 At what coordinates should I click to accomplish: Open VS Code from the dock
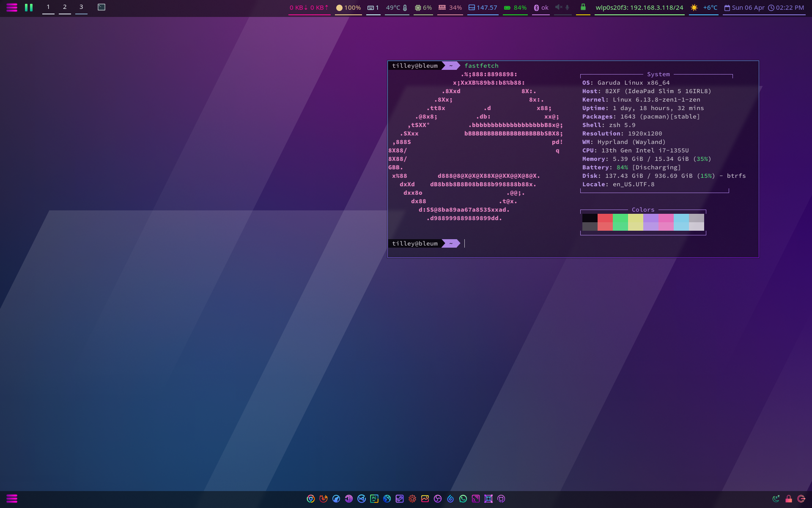362,499
